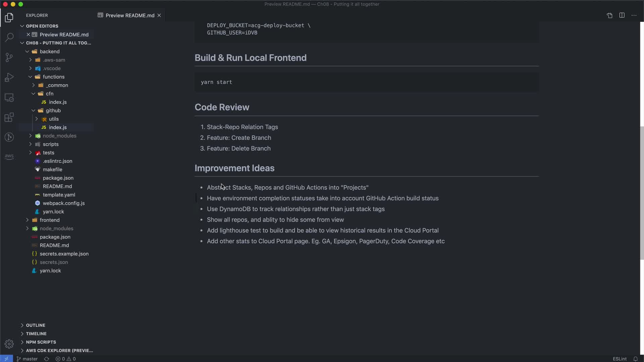Open the Remote Explorer view

tap(9, 98)
